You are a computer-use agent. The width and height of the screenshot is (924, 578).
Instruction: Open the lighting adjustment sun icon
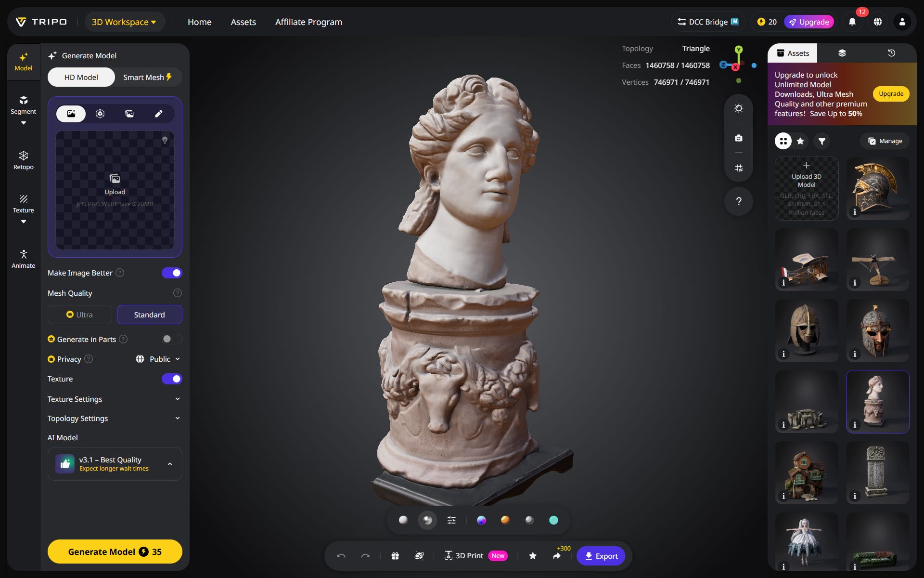pos(739,108)
